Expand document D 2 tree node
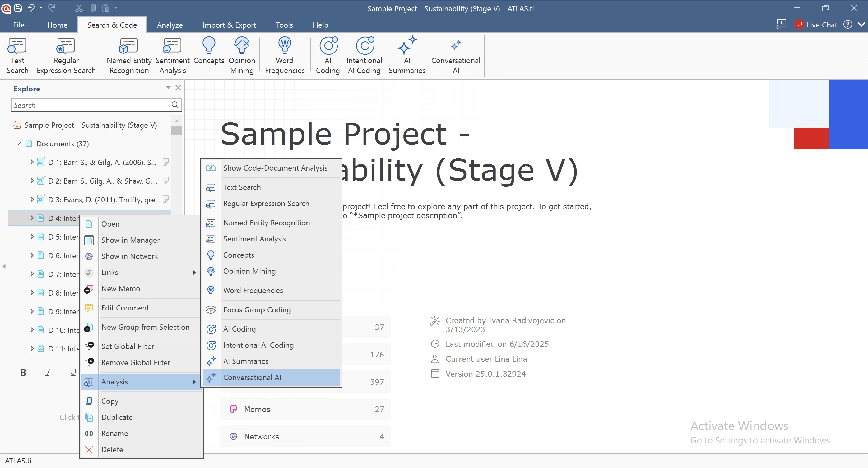The image size is (868, 468). 32,181
